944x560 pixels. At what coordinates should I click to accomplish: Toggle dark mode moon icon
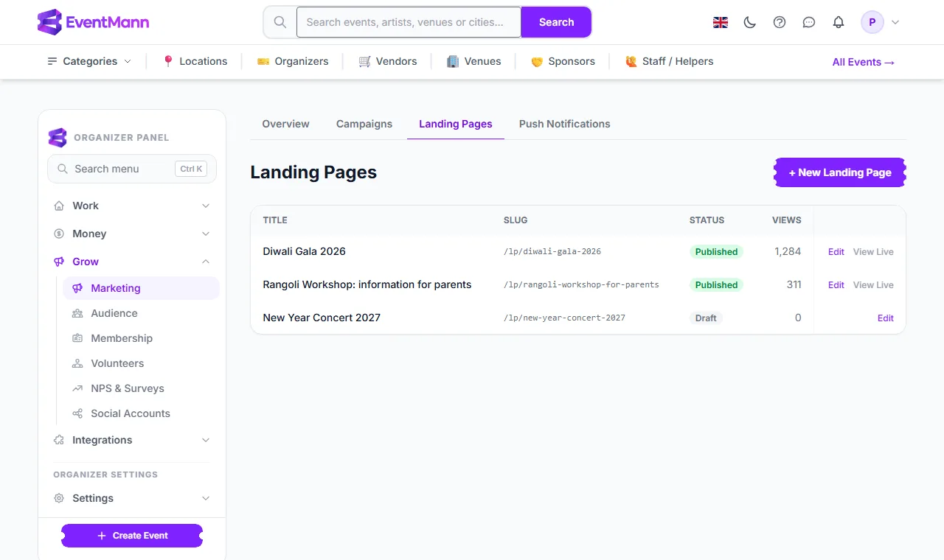pos(750,22)
